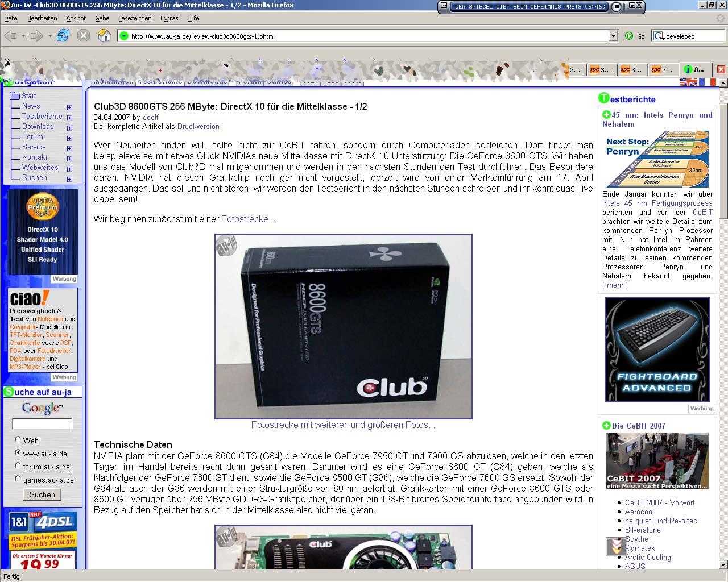Screen dimensions: 728x582
Task: Open the author link doelf
Action: [x=151, y=117]
